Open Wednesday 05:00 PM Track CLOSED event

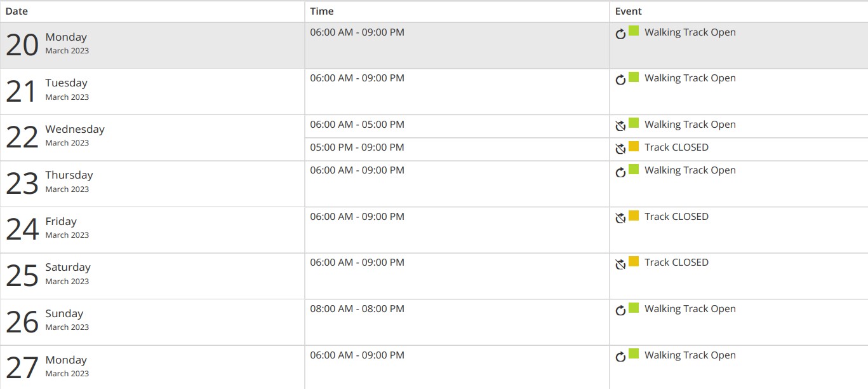click(x=676, y=147)
